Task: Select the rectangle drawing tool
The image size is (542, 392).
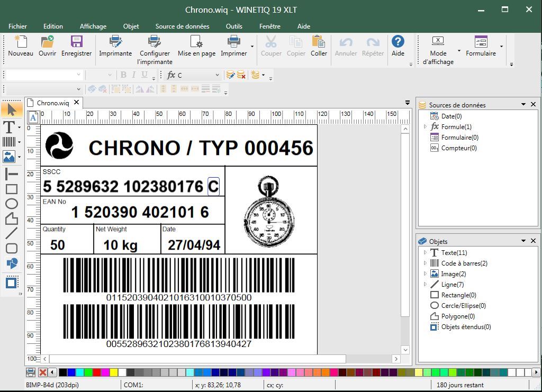Action: (x=12, y=189)
